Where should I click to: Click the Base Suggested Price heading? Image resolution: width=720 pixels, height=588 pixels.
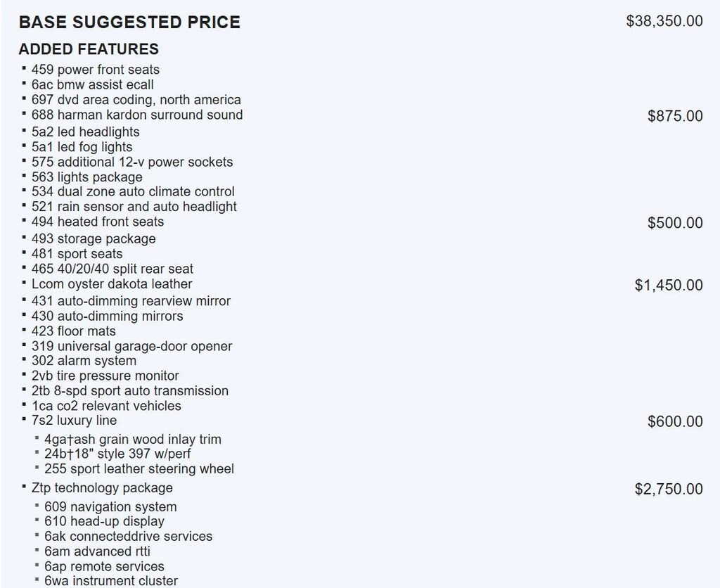(129, 23)
